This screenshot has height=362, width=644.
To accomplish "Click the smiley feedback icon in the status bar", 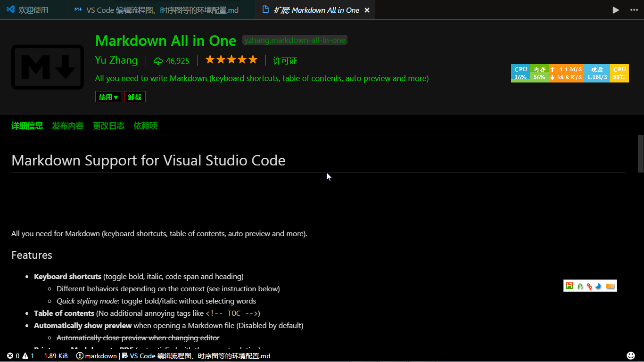I will 631,355.
